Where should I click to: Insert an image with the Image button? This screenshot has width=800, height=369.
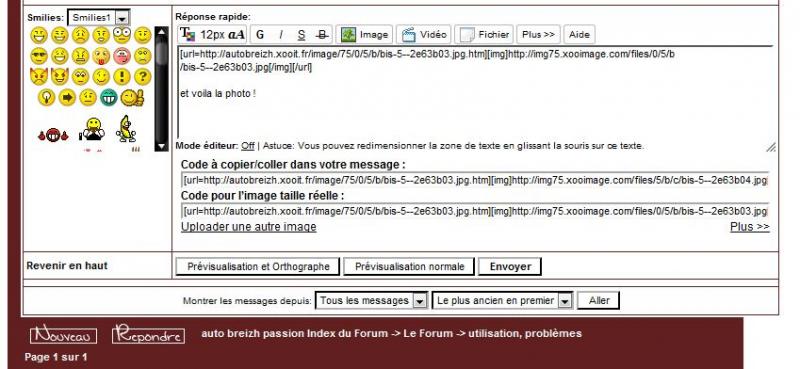click(364, 35)
